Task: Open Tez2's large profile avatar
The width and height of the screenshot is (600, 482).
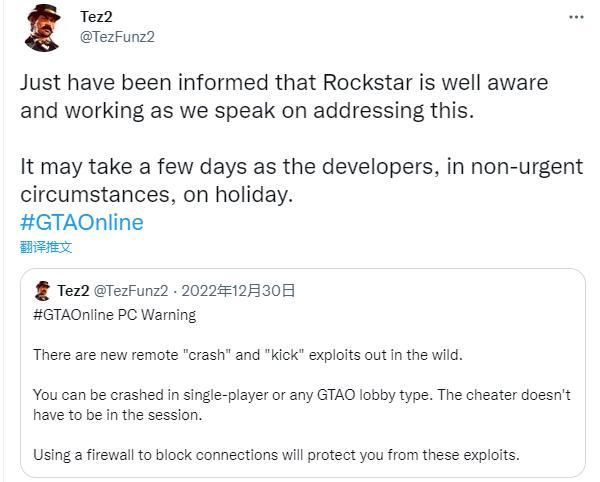Action: (43, 27)
